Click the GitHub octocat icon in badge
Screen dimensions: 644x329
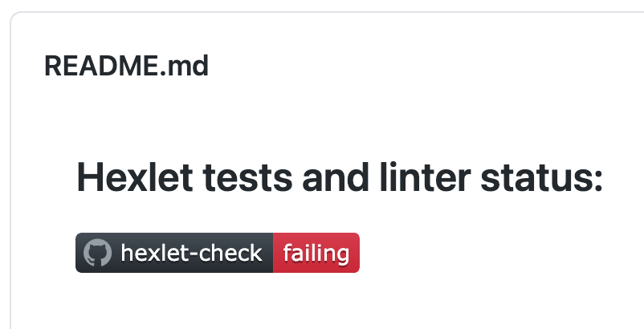(97, 254)
